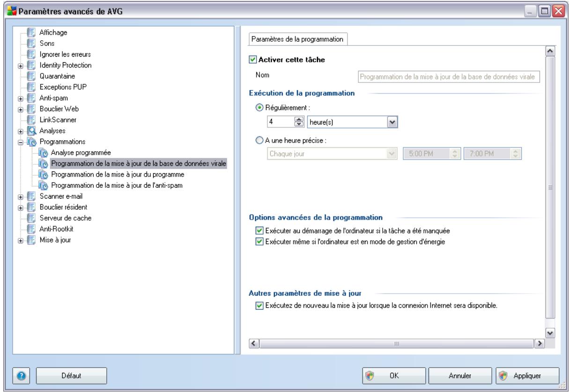The height and width of the screenshot is (392, 569).
Task: Select Quarantaine tree item
Action: (x=57, y=75)
